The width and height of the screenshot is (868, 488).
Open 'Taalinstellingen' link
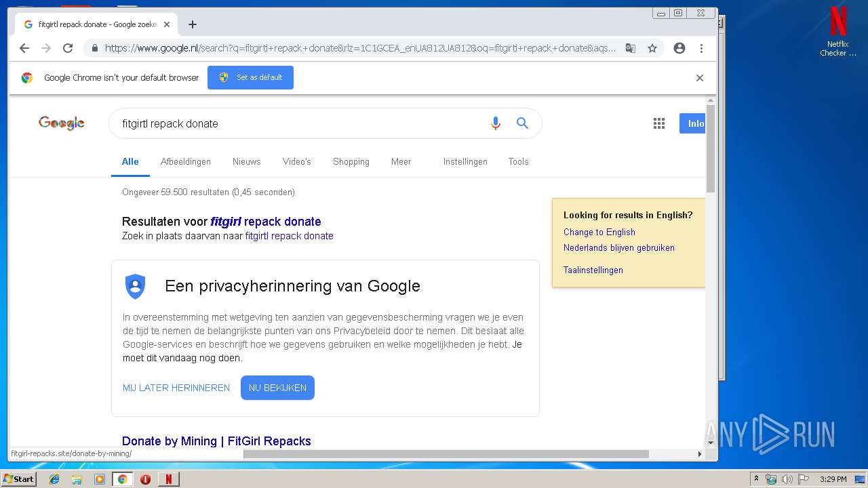pos(593,270)
